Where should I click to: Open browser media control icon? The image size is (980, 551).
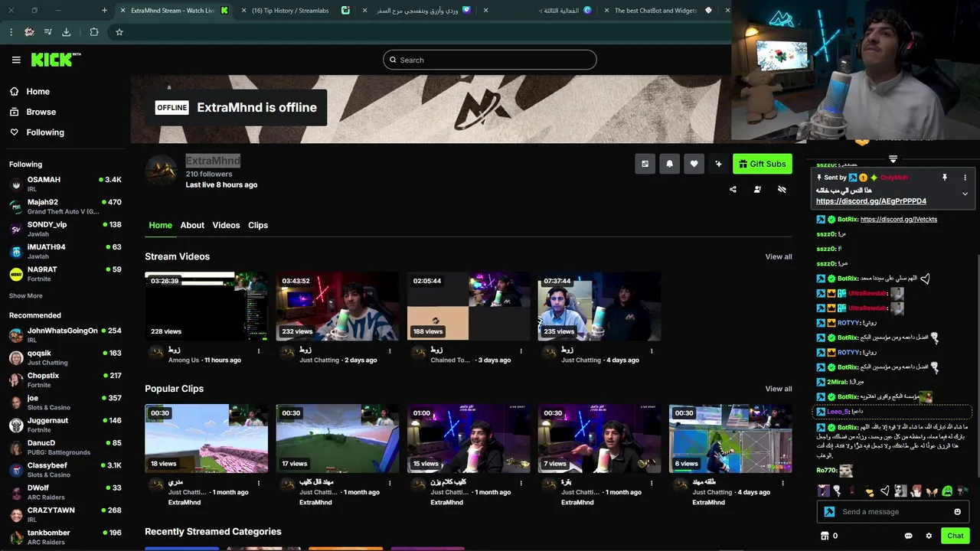click(x=47, y=32)
